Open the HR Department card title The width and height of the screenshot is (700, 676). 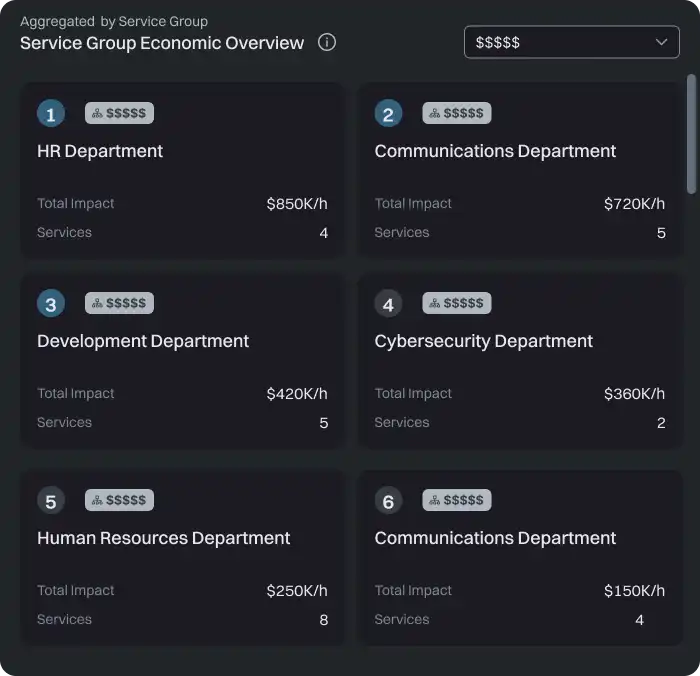pyautogui.click(x=100, y=151)
